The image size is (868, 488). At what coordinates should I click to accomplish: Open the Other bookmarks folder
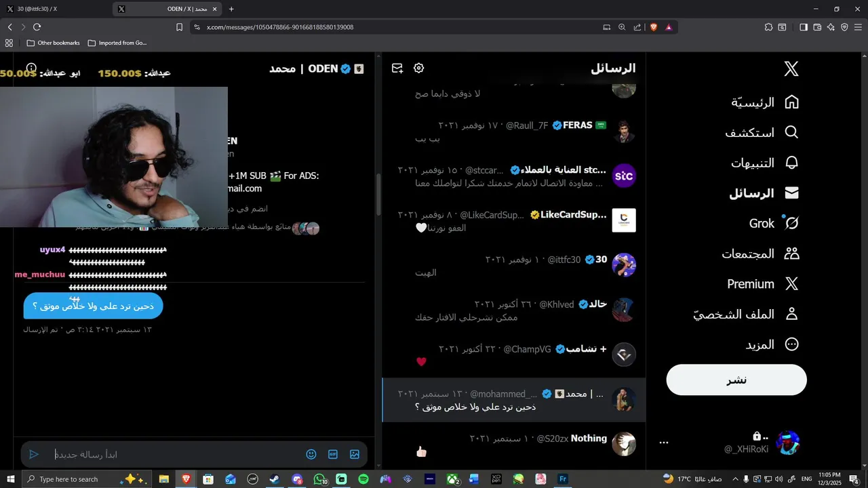(x=53, y=43)
